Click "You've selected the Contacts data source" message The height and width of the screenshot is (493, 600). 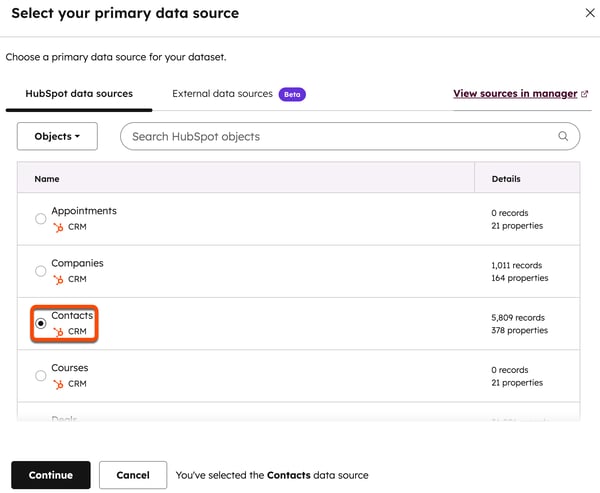tap(272, 475)
